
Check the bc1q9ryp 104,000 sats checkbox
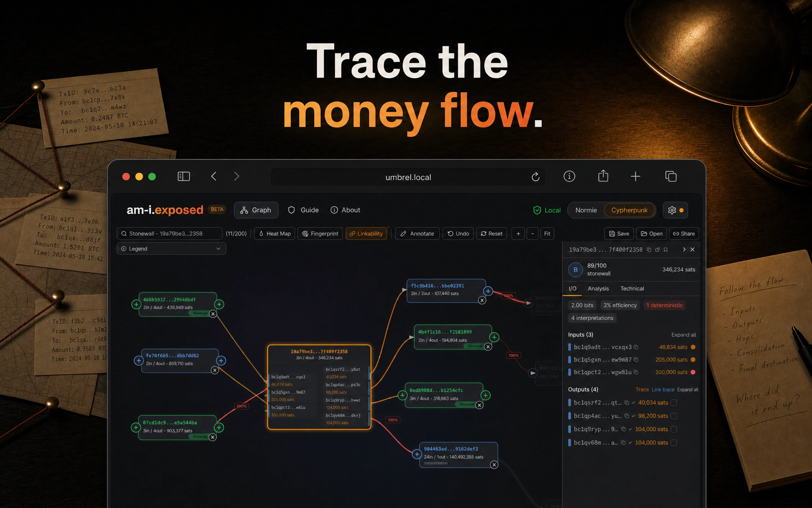point(674,429)
